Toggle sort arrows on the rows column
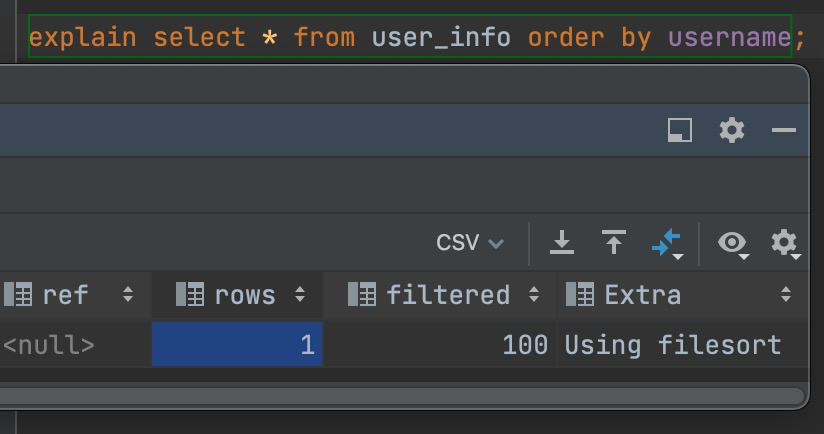The width and height of the screenshot is (824, 434). pyautogui.click(x=299, y=295)
